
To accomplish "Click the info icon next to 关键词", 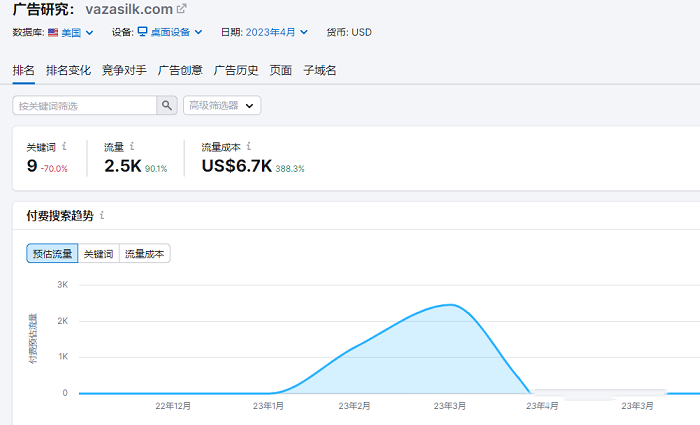I will (x=64, y=146).
